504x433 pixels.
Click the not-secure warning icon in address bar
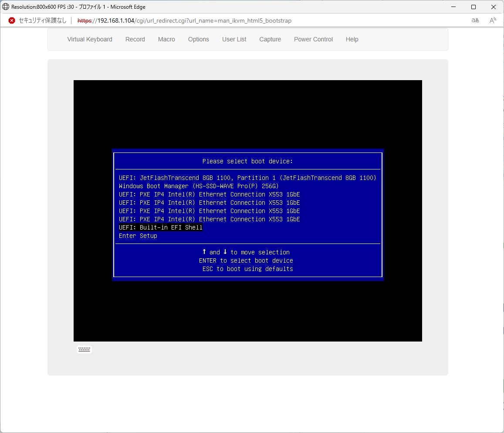pyautogui.click(x=12, y=20)
